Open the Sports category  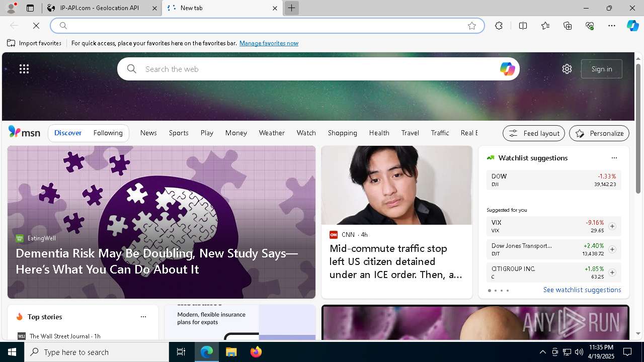[x=179, y=133]
